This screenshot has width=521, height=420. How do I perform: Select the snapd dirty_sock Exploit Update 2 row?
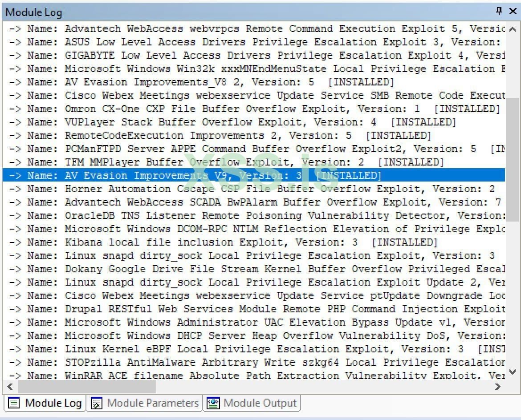tap(254, 282)
